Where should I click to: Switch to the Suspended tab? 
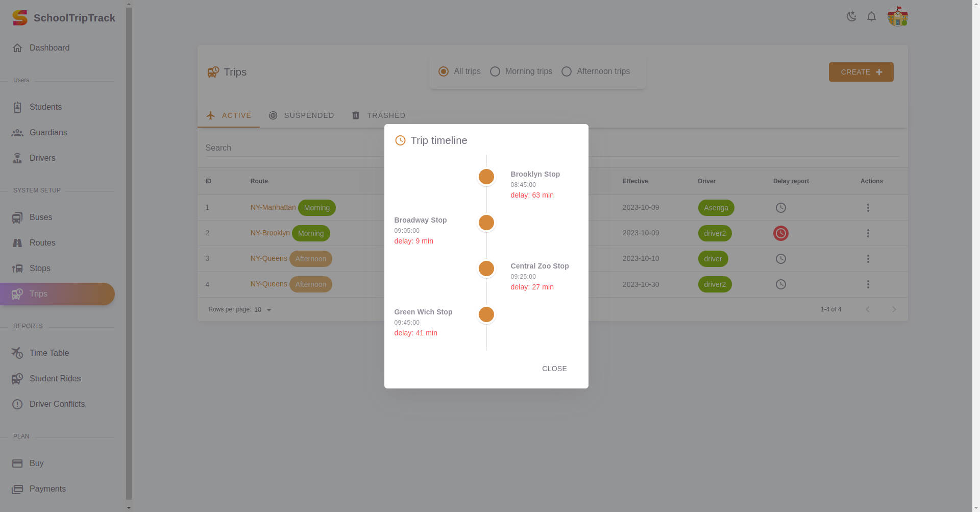302,115
